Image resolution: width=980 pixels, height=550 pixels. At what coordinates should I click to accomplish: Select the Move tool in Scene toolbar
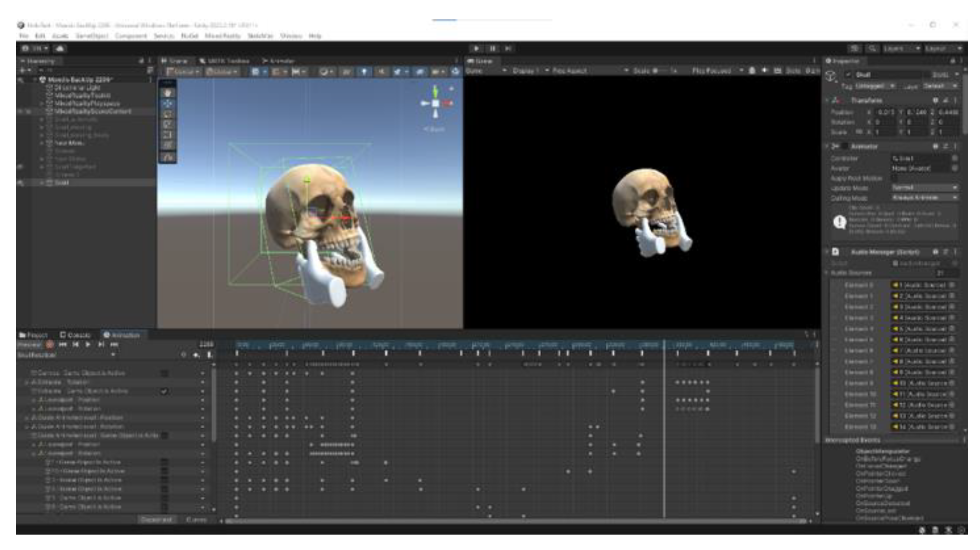coord(168,103)
